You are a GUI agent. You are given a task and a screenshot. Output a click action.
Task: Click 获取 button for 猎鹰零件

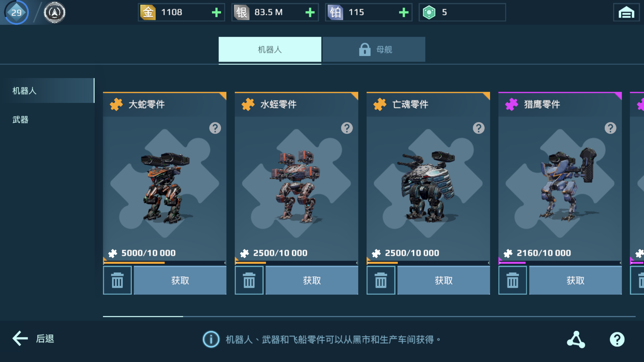pos(575,280)
